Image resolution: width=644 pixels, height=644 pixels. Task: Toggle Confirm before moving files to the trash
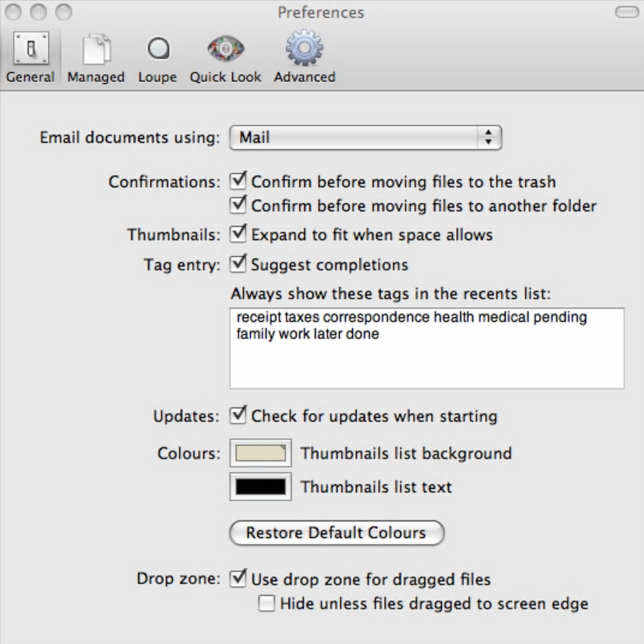pos(238,181)
